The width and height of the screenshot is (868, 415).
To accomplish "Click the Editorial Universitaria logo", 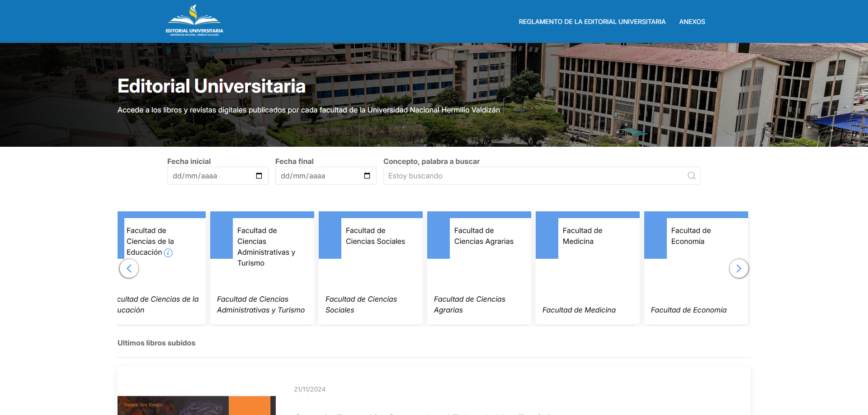I will pos(194,21).
